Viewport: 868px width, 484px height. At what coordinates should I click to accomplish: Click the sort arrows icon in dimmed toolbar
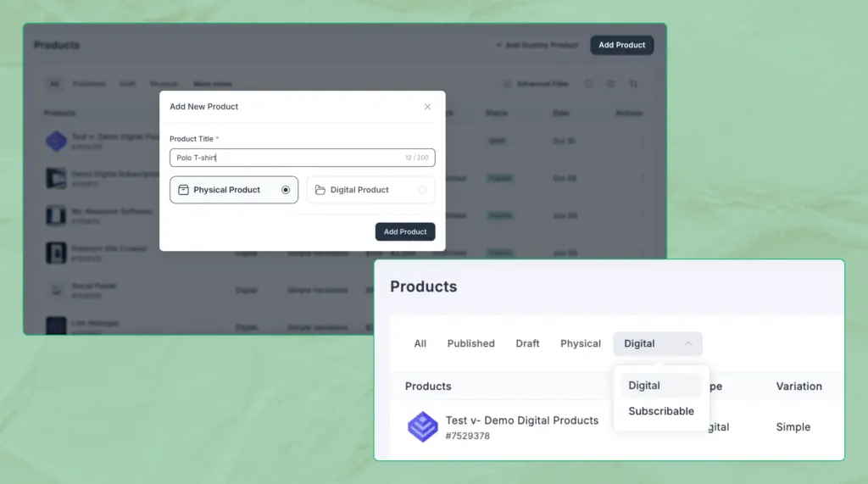click(633, 84)
